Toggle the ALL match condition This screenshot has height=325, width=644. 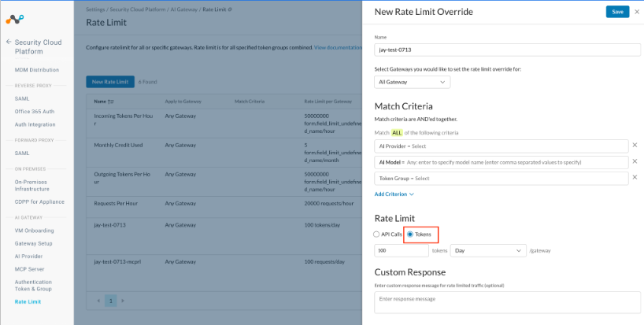[397, 132]
